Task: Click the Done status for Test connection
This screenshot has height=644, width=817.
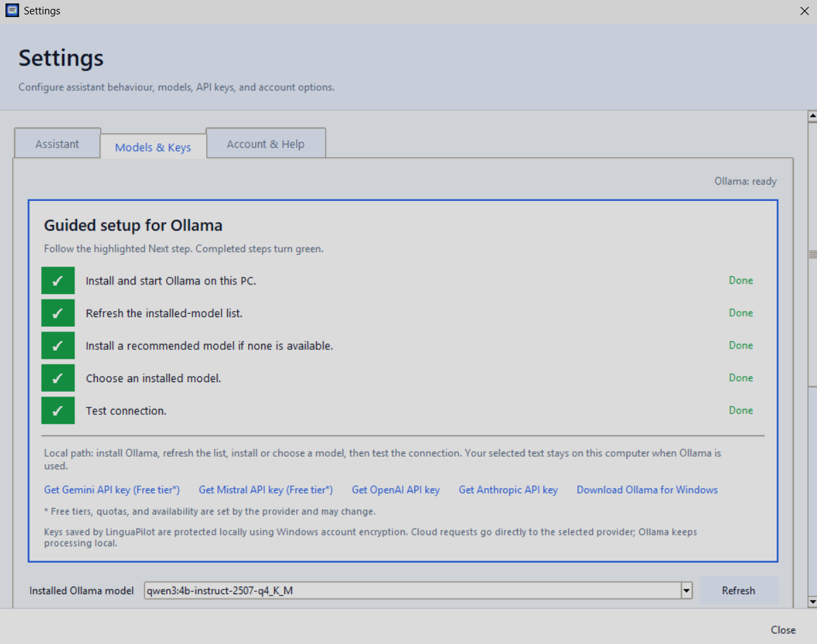Action: [740, 411]
